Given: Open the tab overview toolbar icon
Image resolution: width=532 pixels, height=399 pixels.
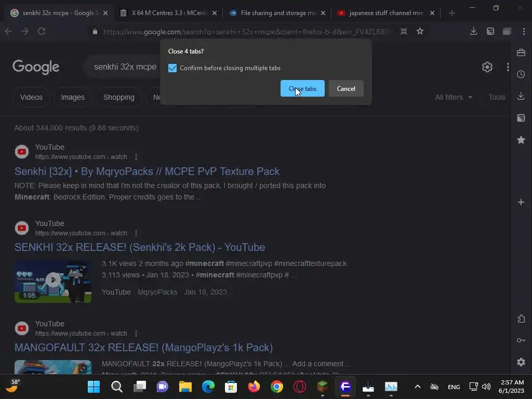Looking at the screenshot, I should point(507,31).
